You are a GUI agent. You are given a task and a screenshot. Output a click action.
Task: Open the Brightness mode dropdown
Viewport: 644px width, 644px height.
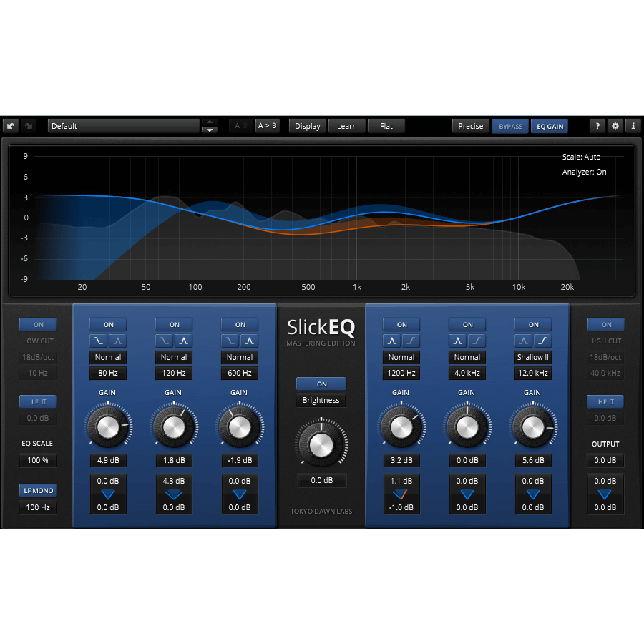point(321,400)
